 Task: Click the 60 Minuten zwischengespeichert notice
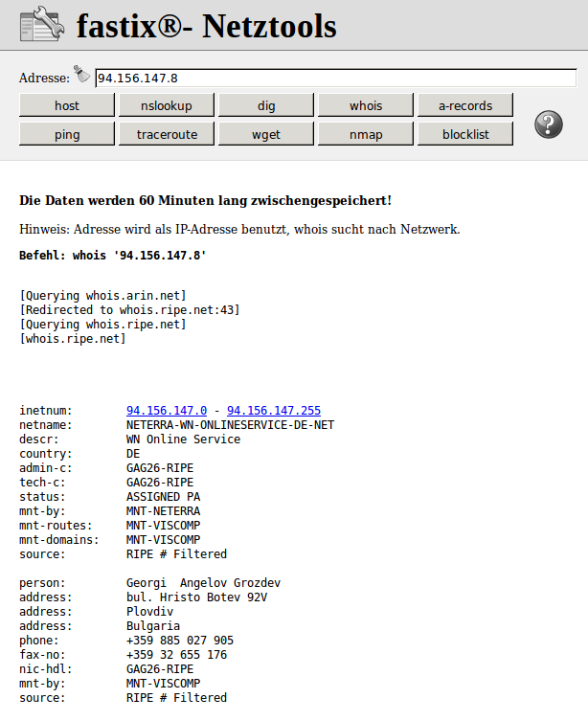coord(206,200)
